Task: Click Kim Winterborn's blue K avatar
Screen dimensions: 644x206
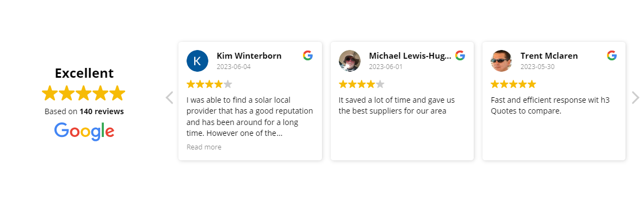Action: [x=197, y=61]
